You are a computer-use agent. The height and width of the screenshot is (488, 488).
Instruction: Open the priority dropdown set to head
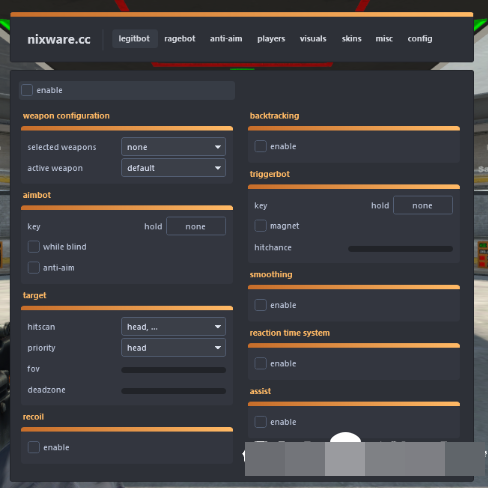click(x=173, y=348)
